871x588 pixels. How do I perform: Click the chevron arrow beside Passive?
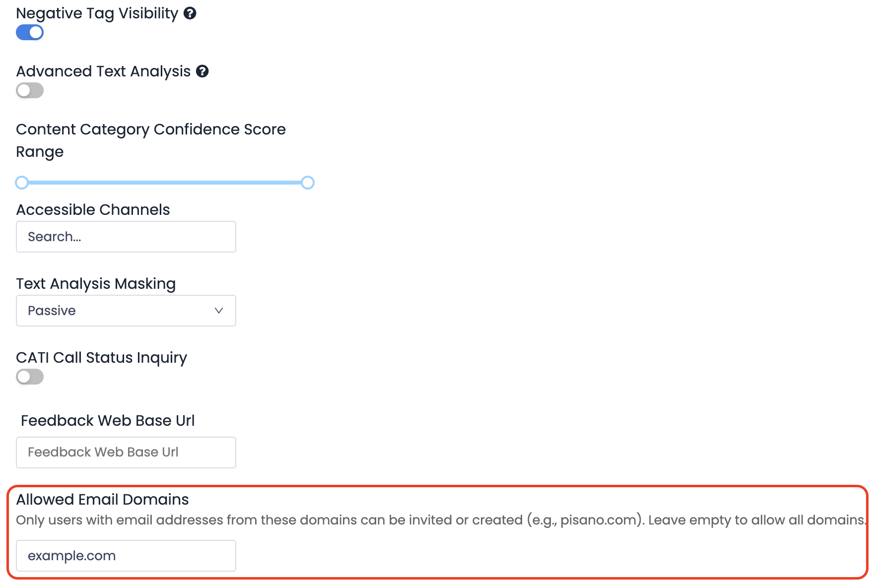218,311
